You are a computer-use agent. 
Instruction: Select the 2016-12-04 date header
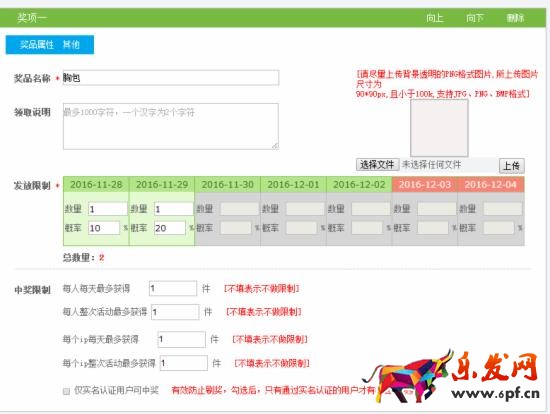coord(491,185)
